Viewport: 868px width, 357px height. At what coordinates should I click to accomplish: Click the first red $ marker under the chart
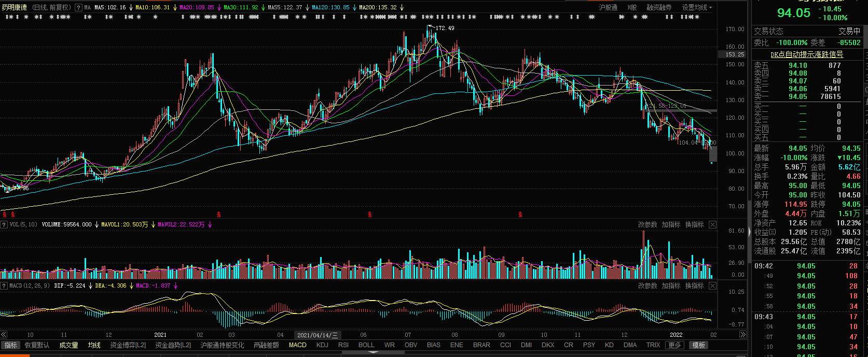click(x=5, y=214)
